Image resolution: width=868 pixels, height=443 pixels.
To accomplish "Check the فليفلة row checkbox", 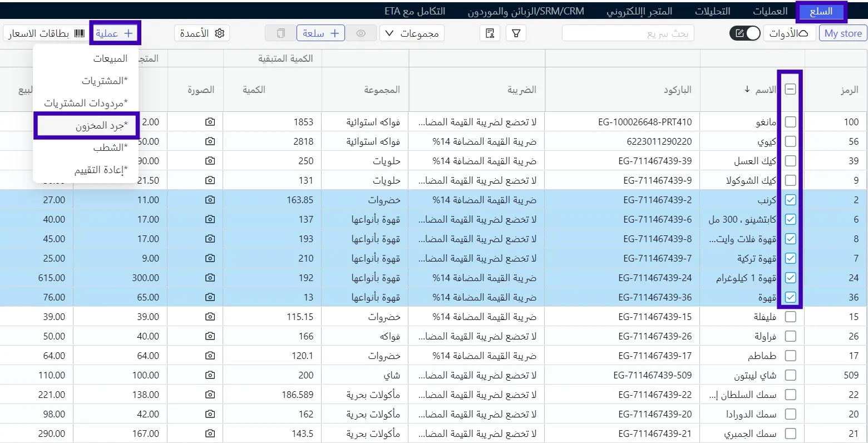I will 790,317.
